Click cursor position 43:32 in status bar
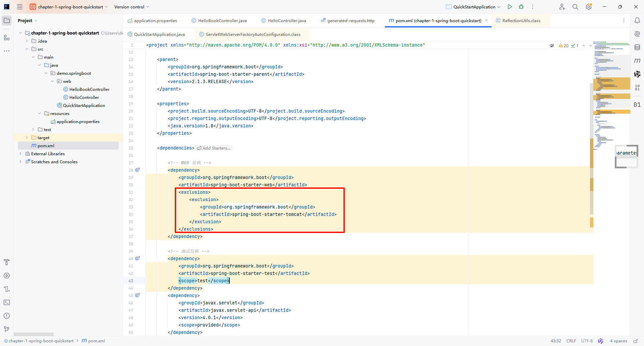Screen dimensions: 644x346 pos(556,341)
